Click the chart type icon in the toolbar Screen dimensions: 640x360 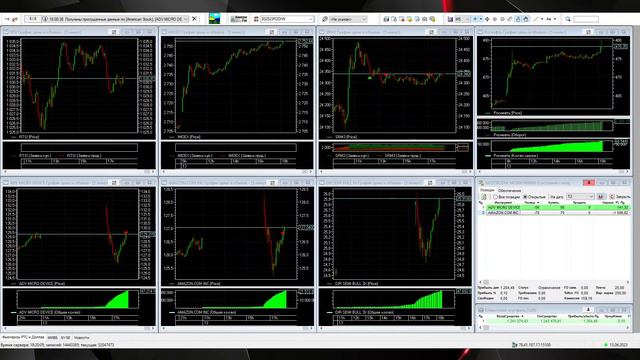pos(450,19)
